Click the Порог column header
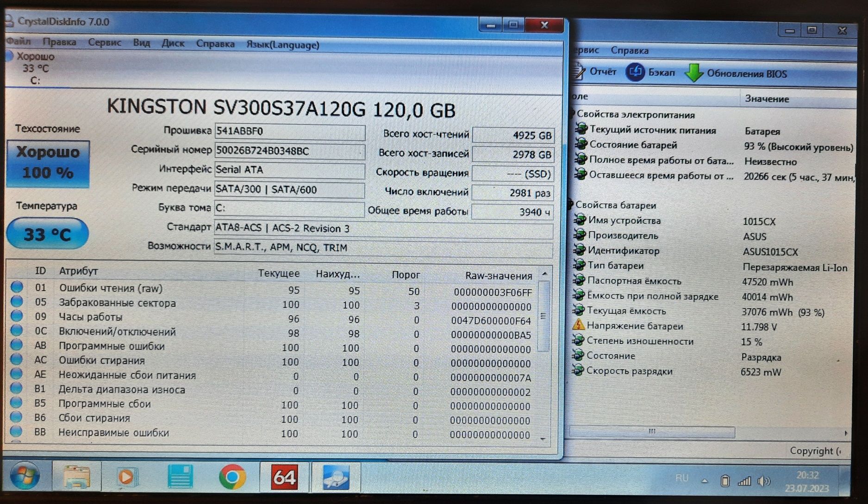 pyautogui.click(x=406, y=275)
